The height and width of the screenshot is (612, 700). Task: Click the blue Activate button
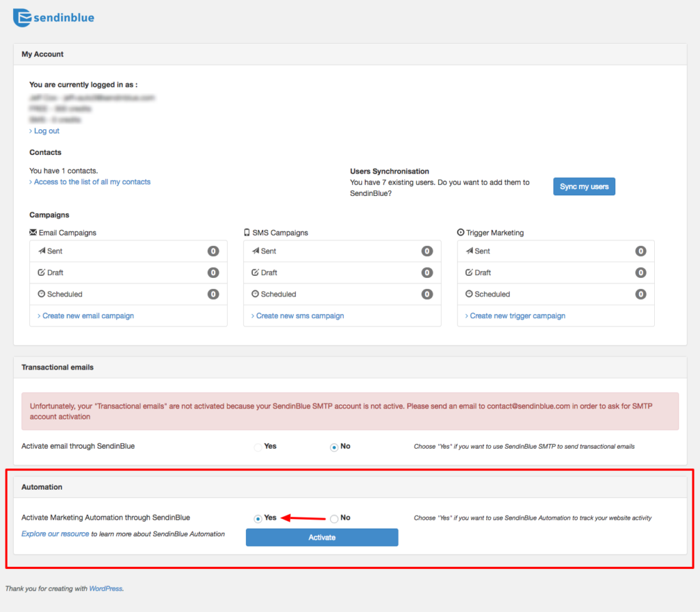[322, 538]
